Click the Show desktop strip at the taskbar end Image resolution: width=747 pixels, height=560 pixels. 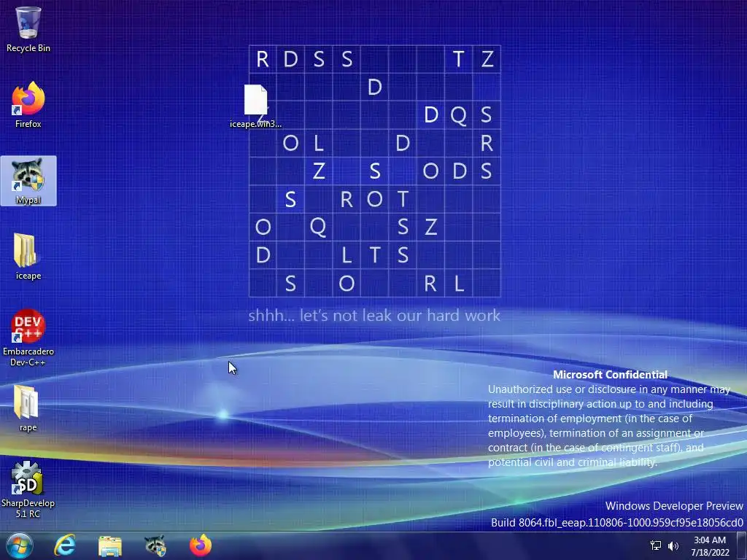coord(742,545)
